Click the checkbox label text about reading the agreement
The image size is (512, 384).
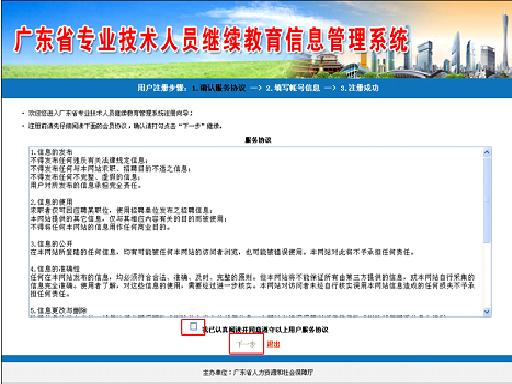point(265,330)
